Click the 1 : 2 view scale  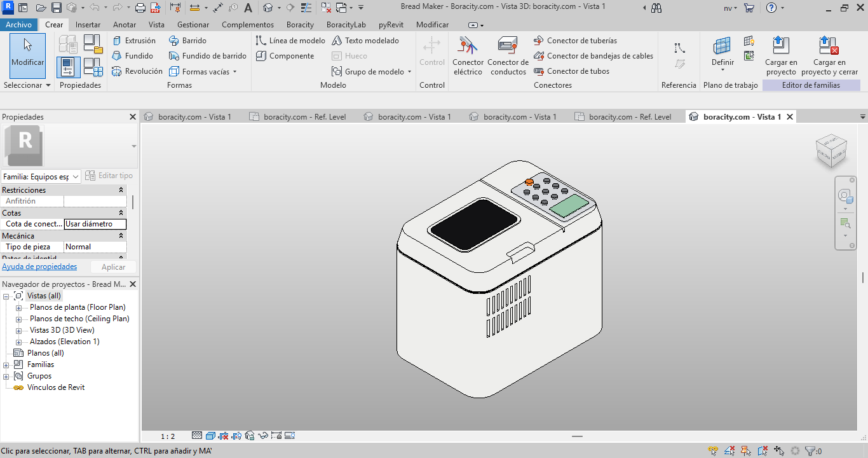pos(168,436)
